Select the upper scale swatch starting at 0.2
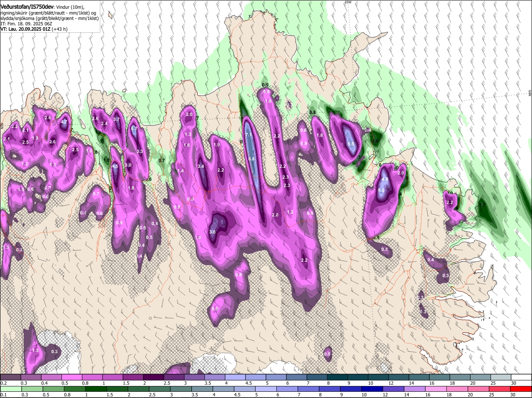This screenshot has width=532, height=398. click(10, 377)
